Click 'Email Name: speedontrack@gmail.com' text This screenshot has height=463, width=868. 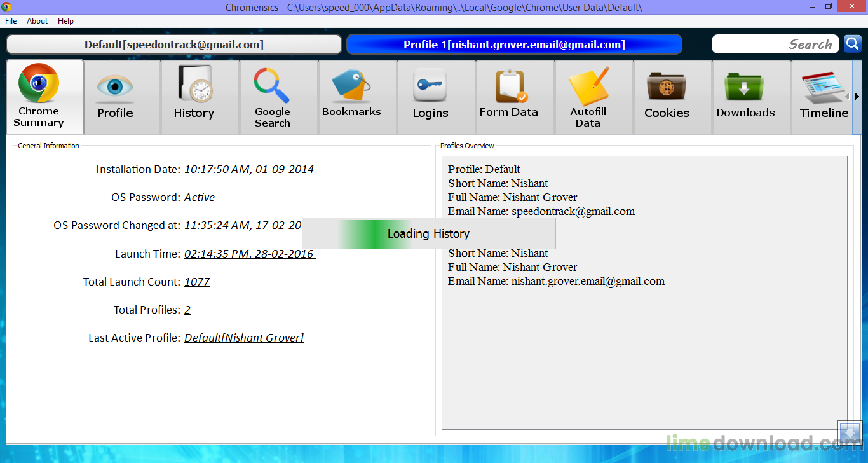pos(541,211)
